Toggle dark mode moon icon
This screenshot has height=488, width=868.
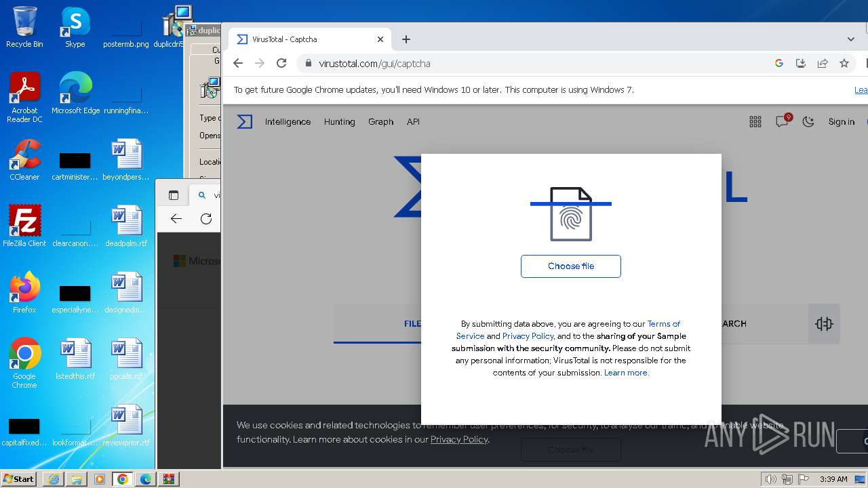click(x=808, y=122)
